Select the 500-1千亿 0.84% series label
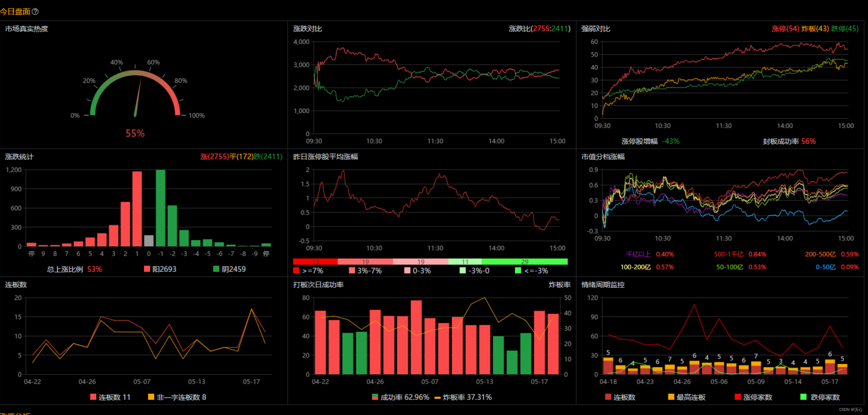Screen dimensions: 868x415 tap(740, 254)
